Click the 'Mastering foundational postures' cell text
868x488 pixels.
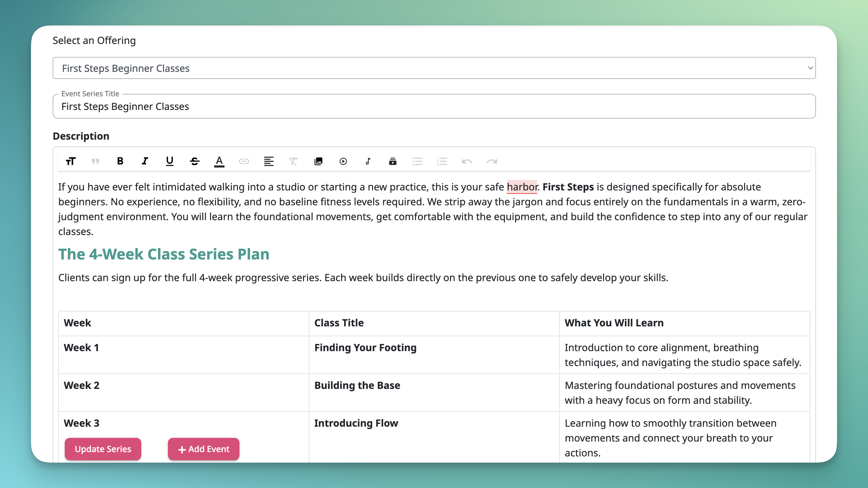(680, 393)
